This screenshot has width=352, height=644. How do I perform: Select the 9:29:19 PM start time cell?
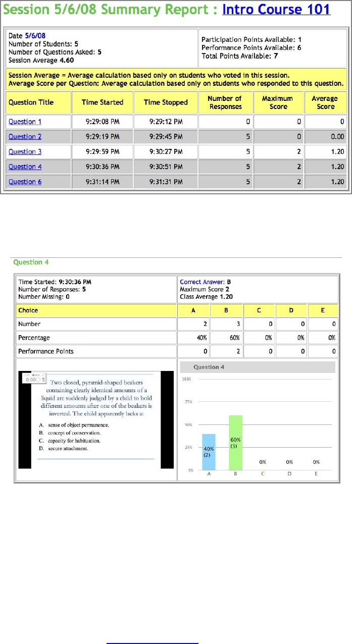(103, 137)
